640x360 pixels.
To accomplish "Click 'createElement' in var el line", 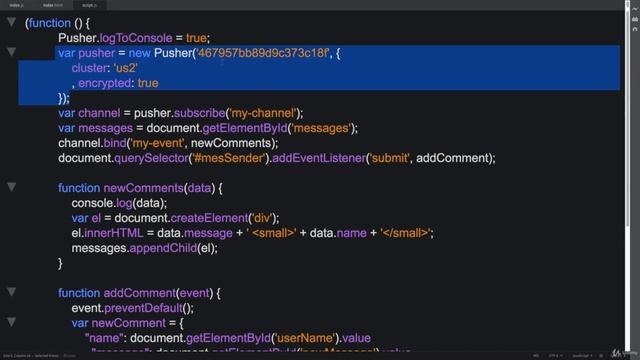I will click(209, 218).
